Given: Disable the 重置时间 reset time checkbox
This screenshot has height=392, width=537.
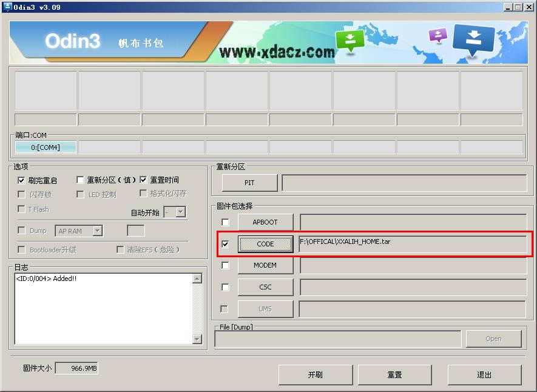Looking at the screenshot, I should click(143, 180).
